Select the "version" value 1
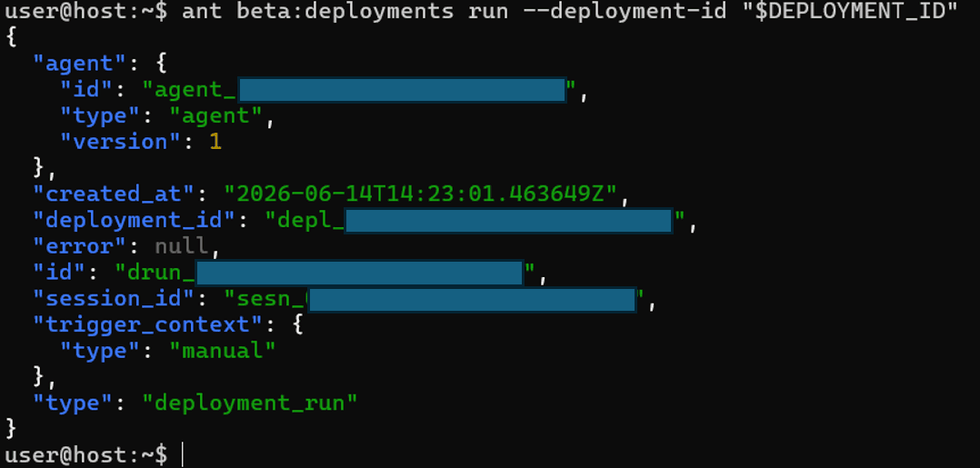The height and width of the screenshot is (468, 980). [215, 143]
